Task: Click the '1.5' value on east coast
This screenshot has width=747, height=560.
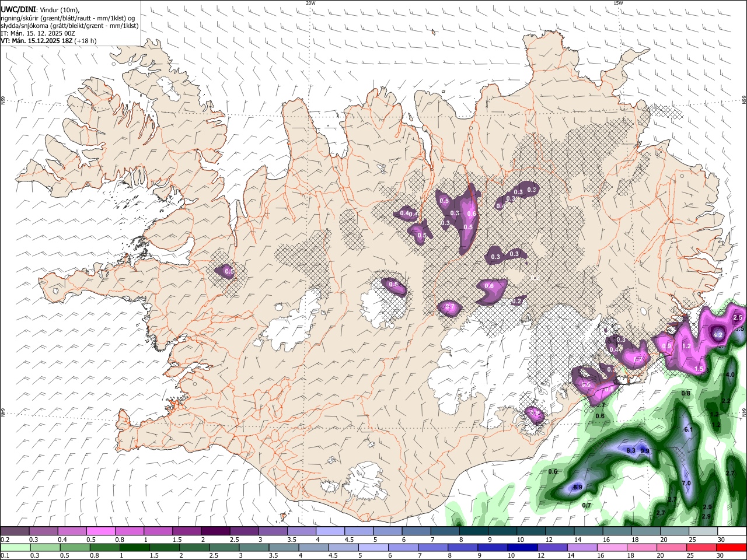Action: coord(699,369)
